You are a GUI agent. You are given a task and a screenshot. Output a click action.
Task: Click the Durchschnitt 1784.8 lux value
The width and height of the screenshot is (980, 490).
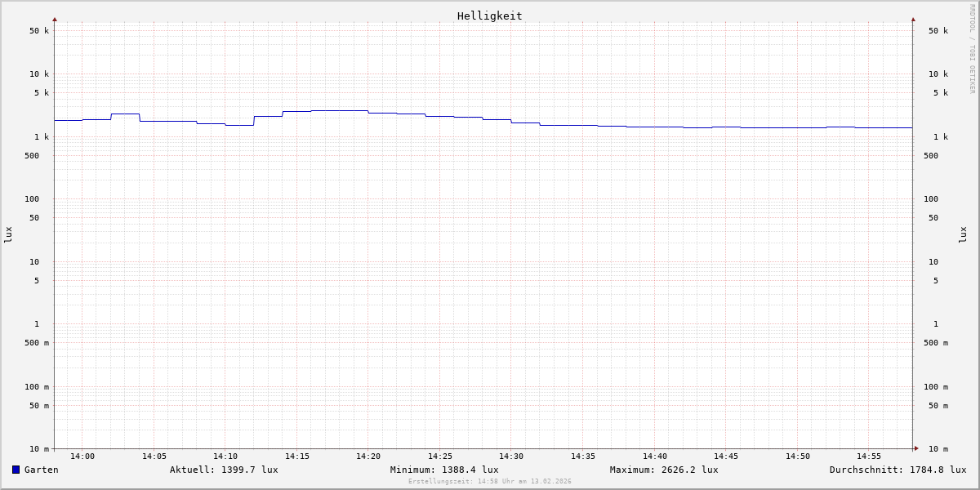[898, 470]
